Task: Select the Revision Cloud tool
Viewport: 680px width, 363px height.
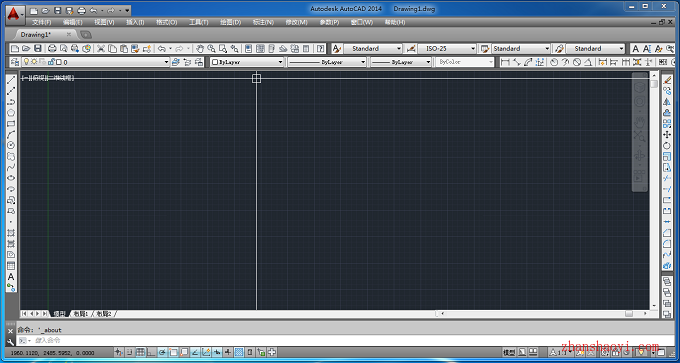Action: (11, 156)
